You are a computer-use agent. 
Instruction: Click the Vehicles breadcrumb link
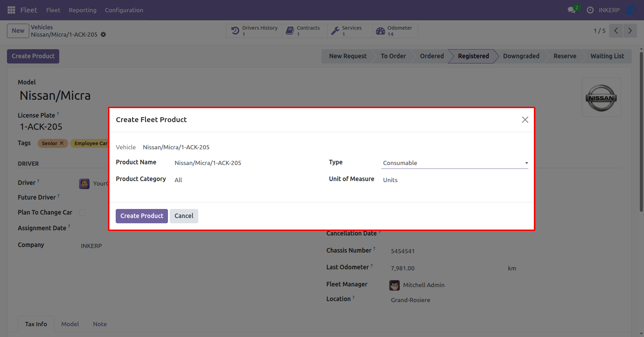tap(42, 27)
